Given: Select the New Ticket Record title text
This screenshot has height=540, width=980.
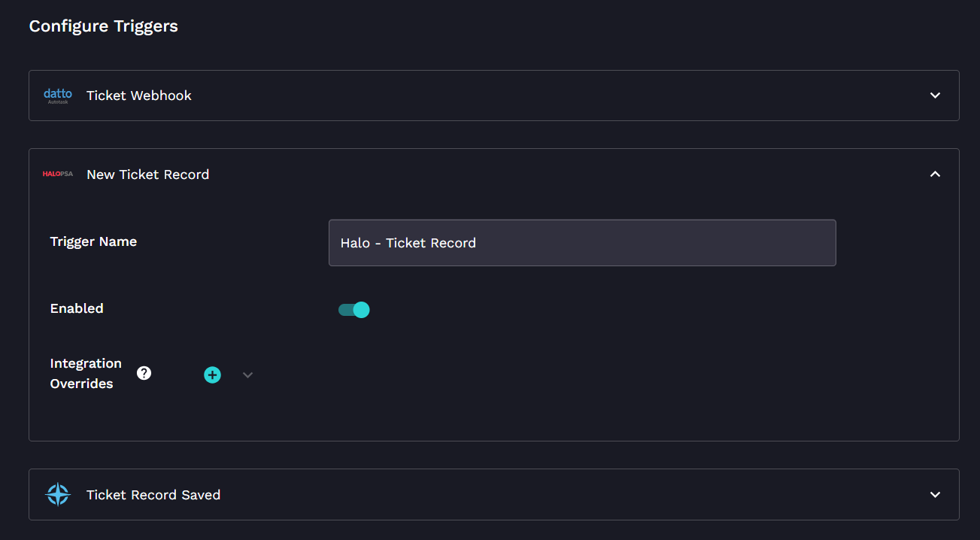Looking at the screenshot, I should click(147, 174).
